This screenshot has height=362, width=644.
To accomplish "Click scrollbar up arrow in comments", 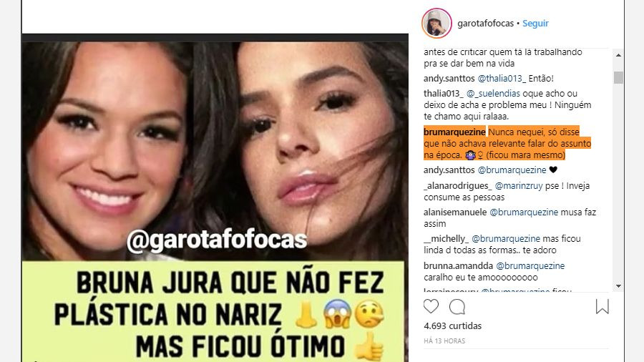I will click(618, 55).
